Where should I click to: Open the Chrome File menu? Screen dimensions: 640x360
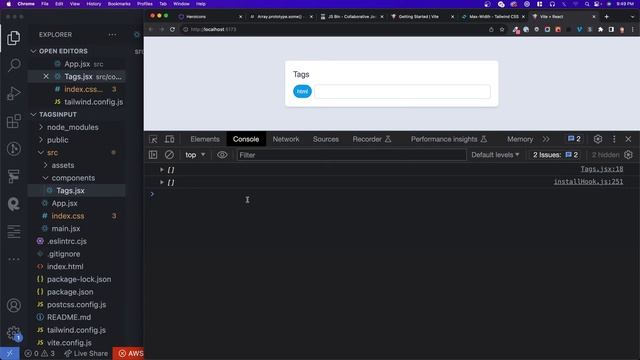point(45,4)
